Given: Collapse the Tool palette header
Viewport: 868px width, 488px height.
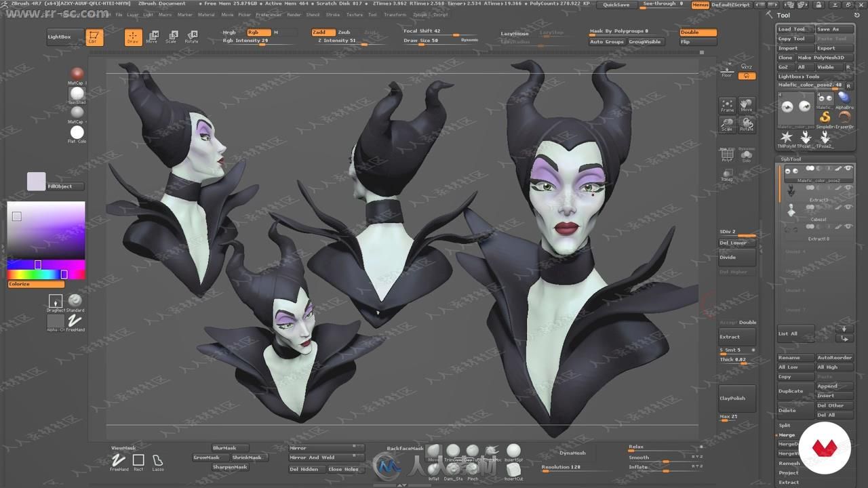Looking at the screenshot, I should 784,15.
